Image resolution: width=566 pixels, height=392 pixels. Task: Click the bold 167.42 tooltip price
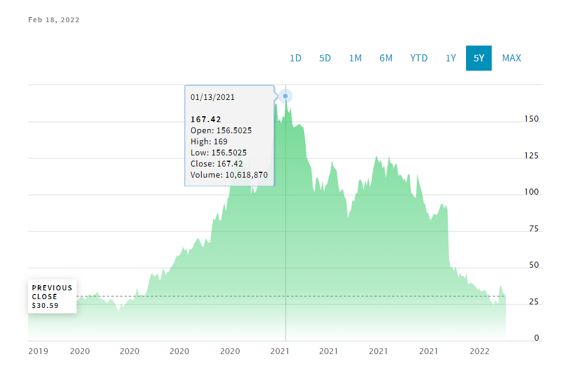coord(206,119)
